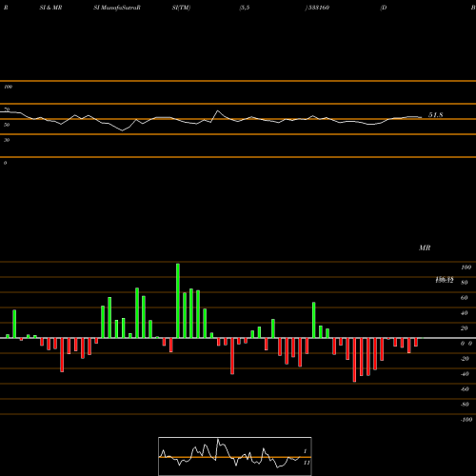Click the 40 label on MR right axis
476x476 pixels.
465,313
